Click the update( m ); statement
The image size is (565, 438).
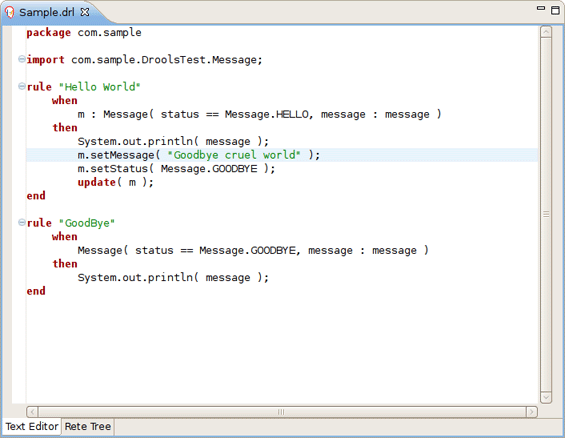point(115,182)
